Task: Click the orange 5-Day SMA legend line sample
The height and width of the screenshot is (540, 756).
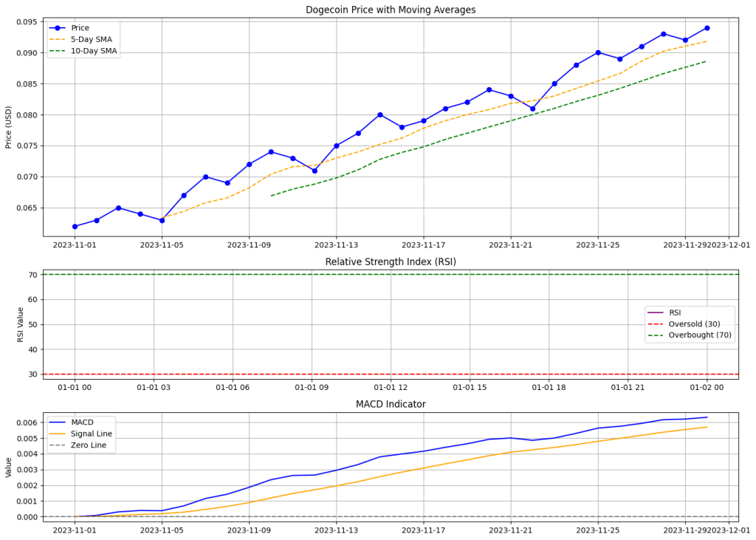Action: point(58,39)
